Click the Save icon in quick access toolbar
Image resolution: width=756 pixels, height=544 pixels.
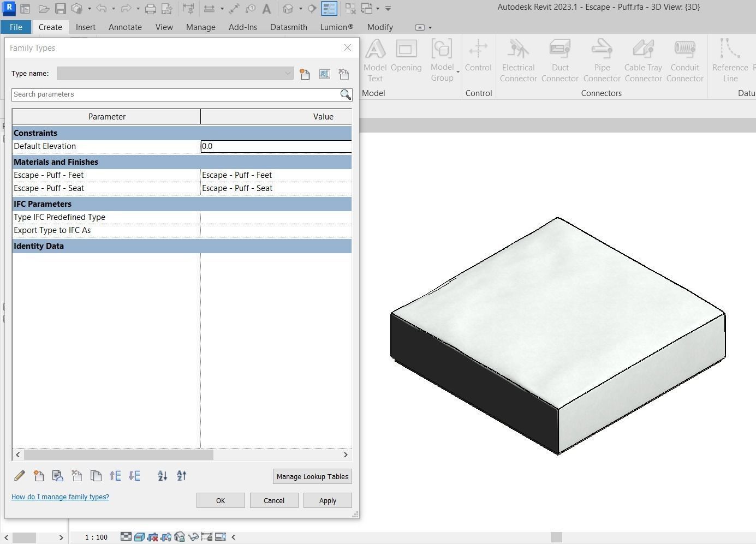[61, 9]
